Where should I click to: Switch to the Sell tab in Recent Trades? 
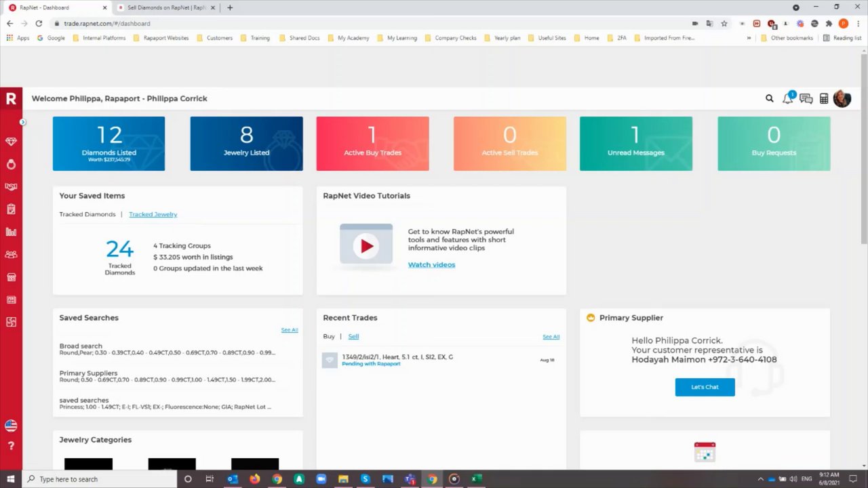(353, 336)
